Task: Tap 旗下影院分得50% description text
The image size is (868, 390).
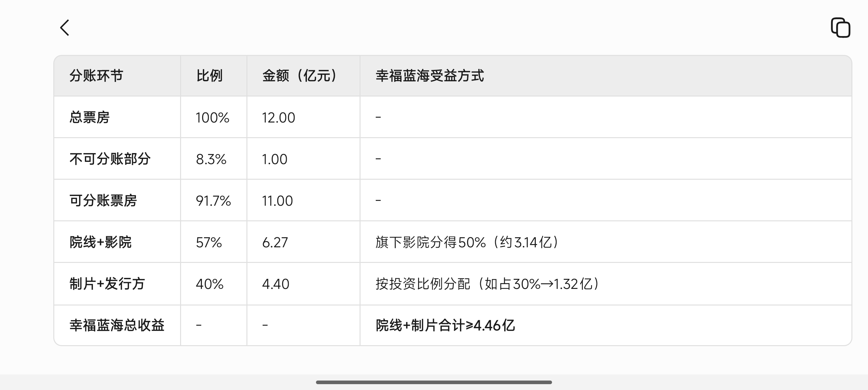Action: (431, 242)
